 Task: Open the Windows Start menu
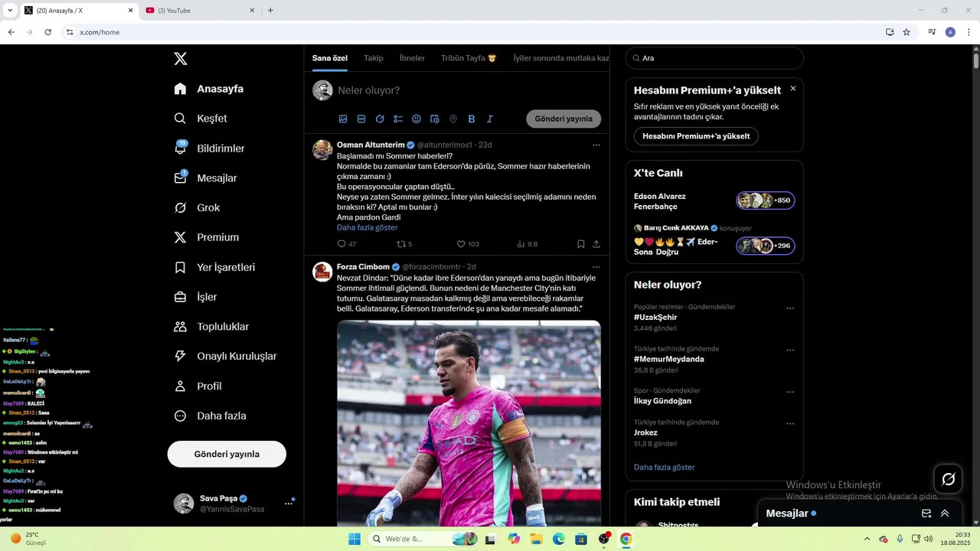(354, 539)
